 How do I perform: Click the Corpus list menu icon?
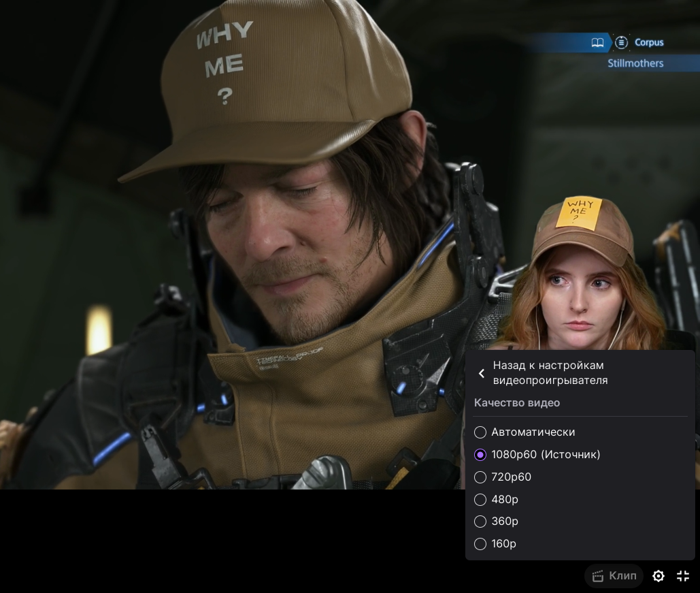621,42
